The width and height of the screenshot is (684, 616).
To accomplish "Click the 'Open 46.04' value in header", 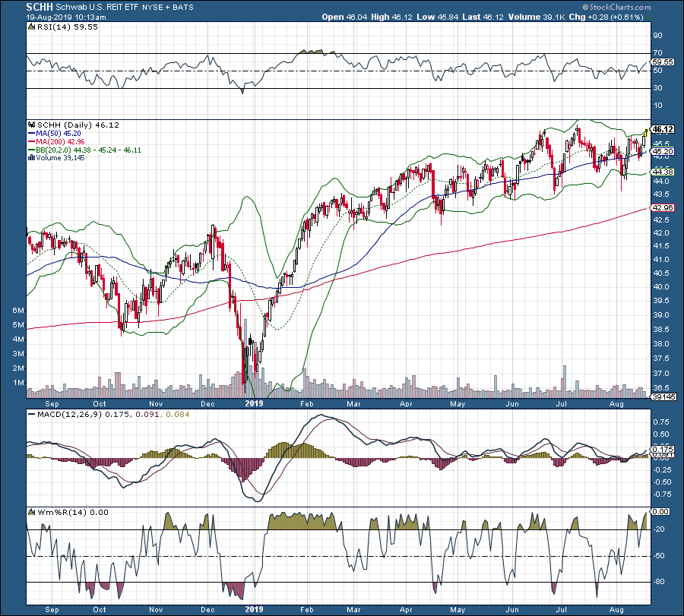I will click(345, 17).
